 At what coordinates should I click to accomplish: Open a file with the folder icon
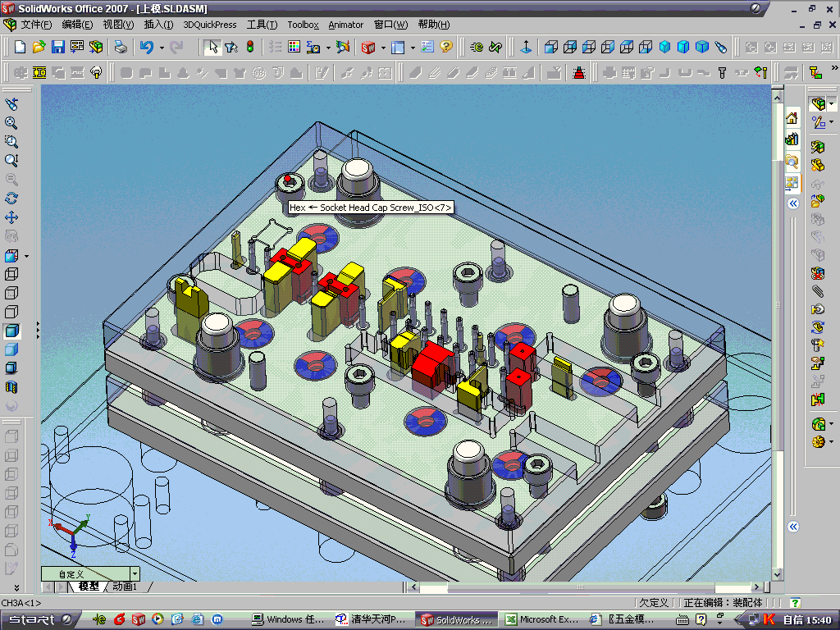point(39,47)
